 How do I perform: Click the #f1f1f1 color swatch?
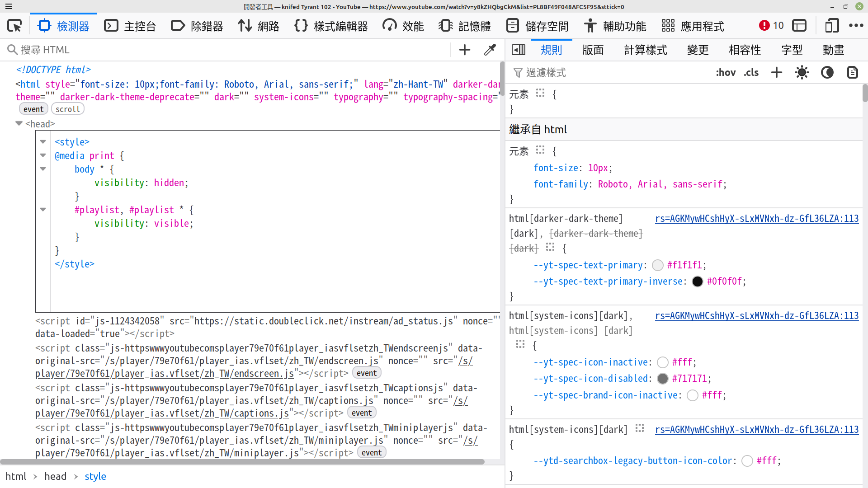[x=658, y=265]
